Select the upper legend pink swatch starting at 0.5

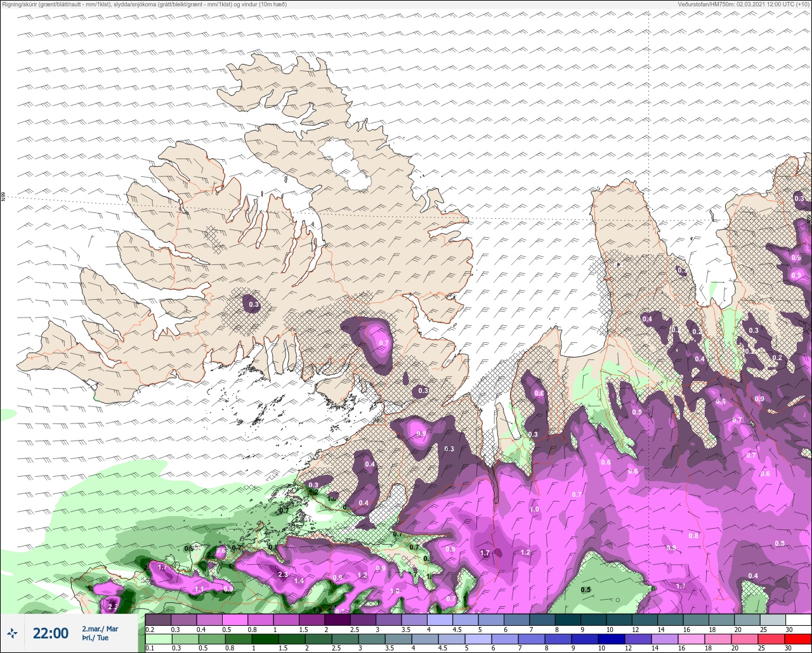235,619
